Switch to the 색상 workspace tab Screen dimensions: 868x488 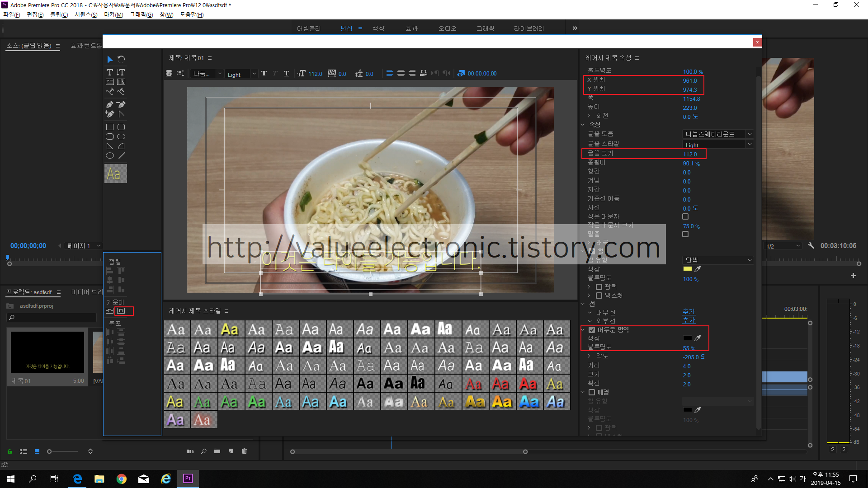378,28
